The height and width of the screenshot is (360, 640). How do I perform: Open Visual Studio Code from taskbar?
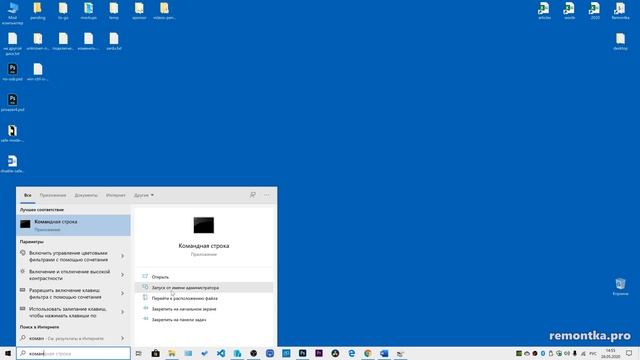tap(221, 353)
